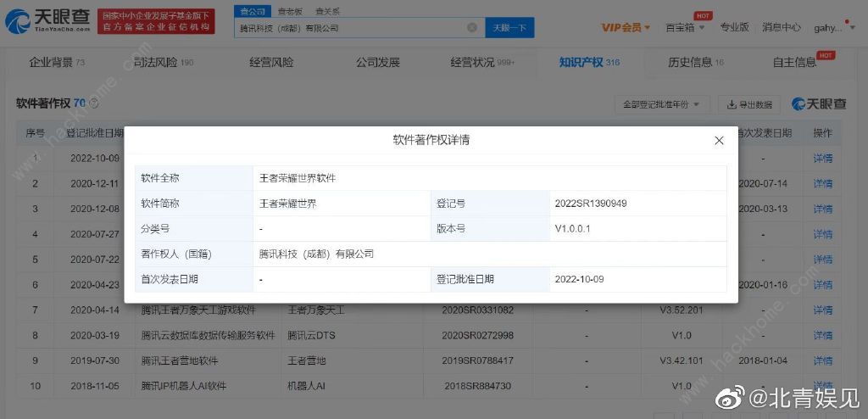Click 腾讯王者万象天工游戏软件 table cell
The width and height of the screenshot is (868, 419).
(198, 310)
